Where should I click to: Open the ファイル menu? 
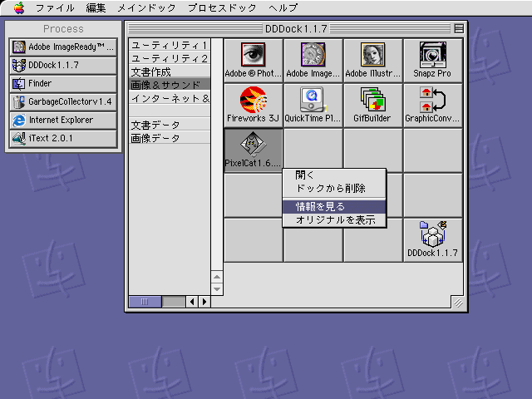pyautogui.click(x=55, y=7)
